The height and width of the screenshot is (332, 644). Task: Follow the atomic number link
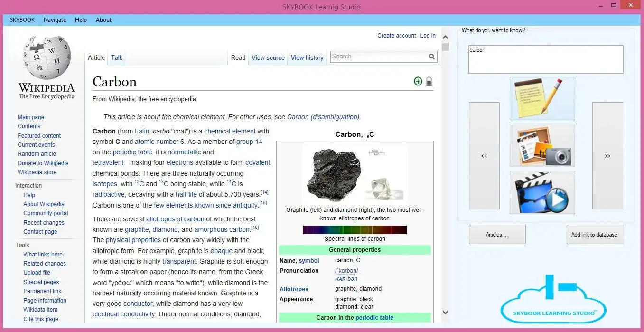tap(157, 142)
